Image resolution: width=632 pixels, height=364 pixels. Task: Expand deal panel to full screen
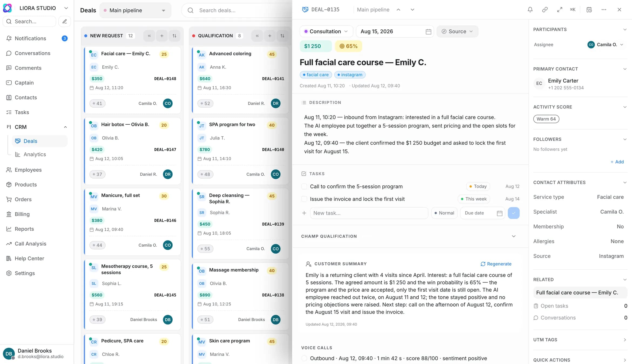coord(560,10)
